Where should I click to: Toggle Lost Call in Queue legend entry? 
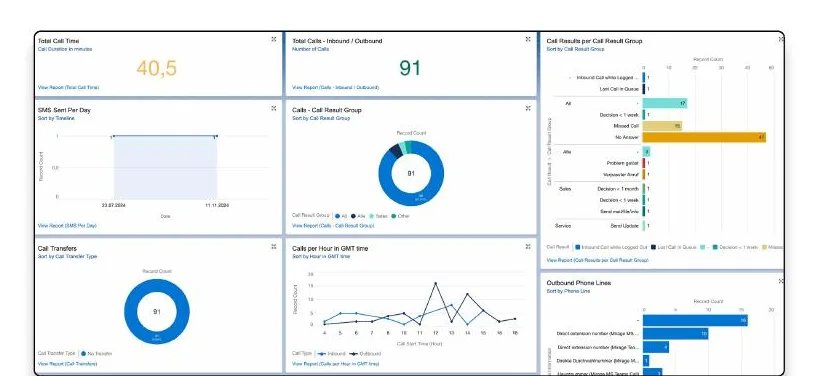[674, 247]
